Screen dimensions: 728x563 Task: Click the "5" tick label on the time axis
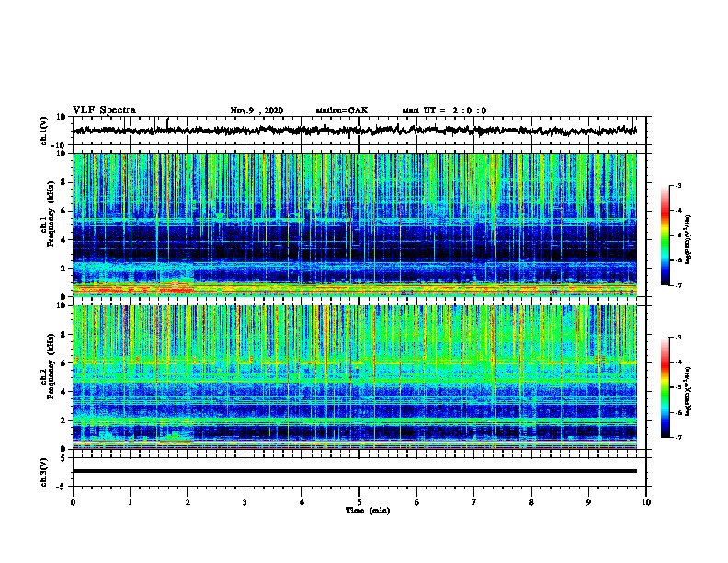tap(359, 502)
